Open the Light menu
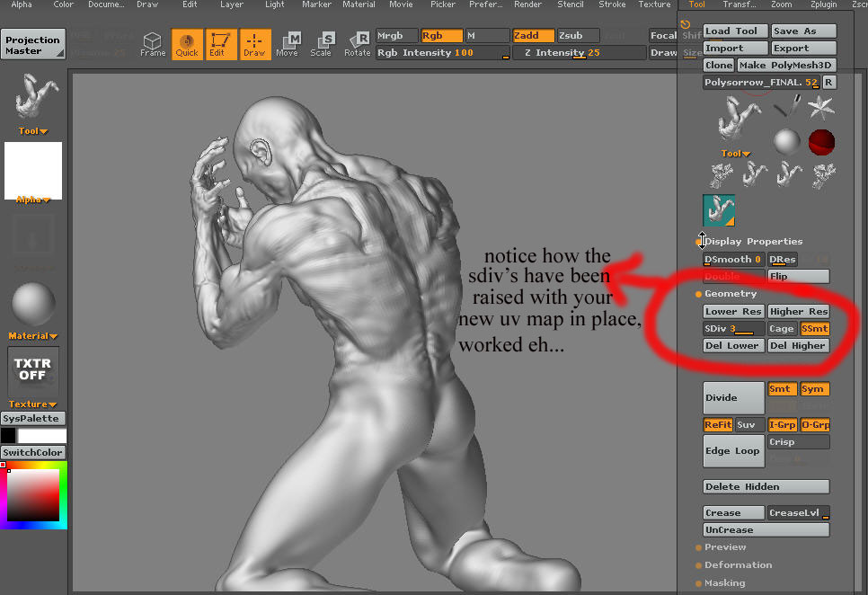 pos(275,4)
